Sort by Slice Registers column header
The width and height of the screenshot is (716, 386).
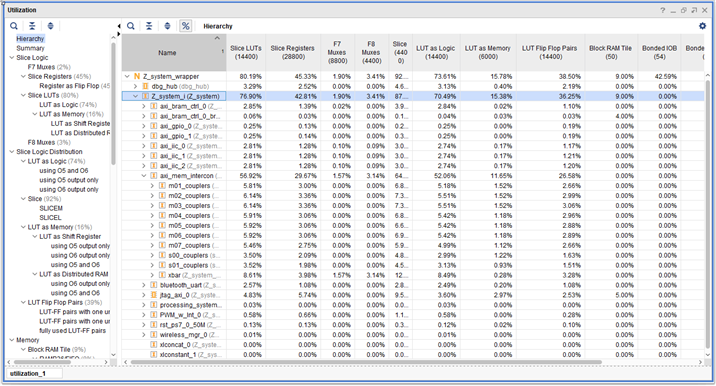293,53
